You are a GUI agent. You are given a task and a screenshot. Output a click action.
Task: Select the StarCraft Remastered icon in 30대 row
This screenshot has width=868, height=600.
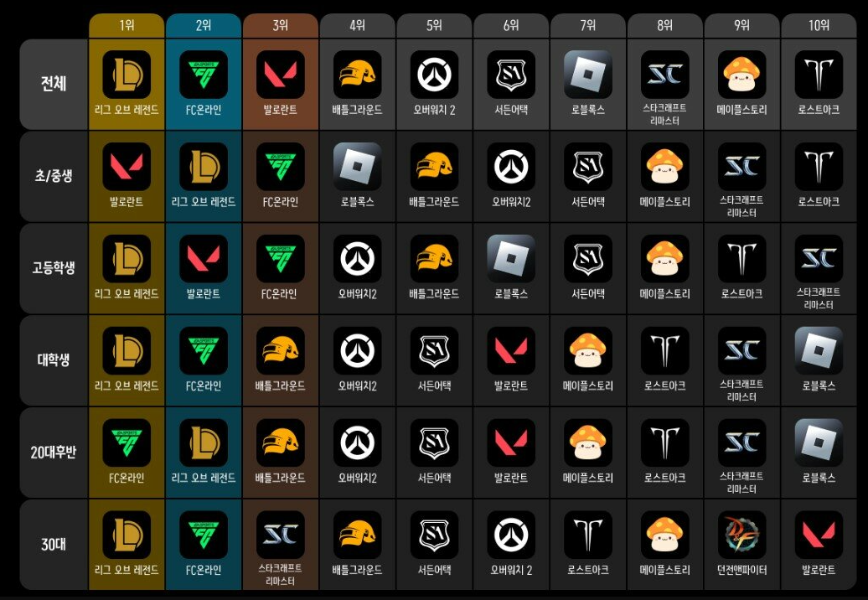click(x=280, y=535)
